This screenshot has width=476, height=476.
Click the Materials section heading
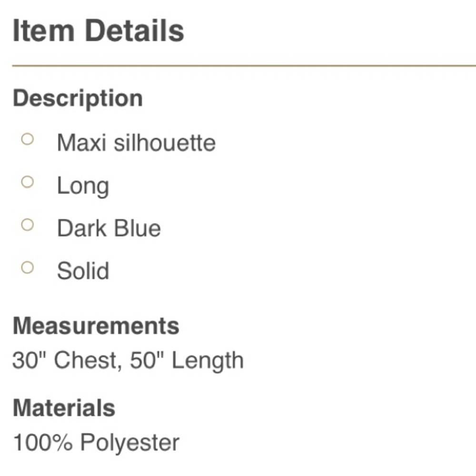(x=64, y=408)
